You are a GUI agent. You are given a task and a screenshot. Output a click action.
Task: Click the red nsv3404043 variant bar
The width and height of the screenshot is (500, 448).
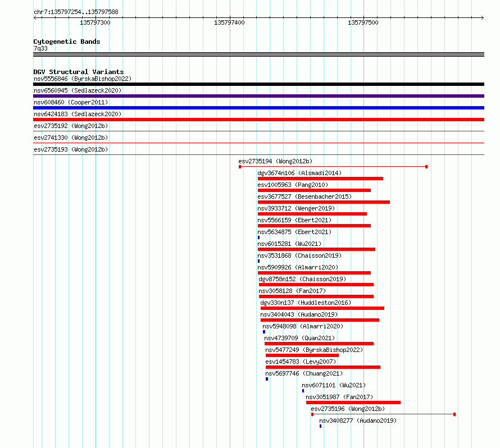[x=320, y=320]
